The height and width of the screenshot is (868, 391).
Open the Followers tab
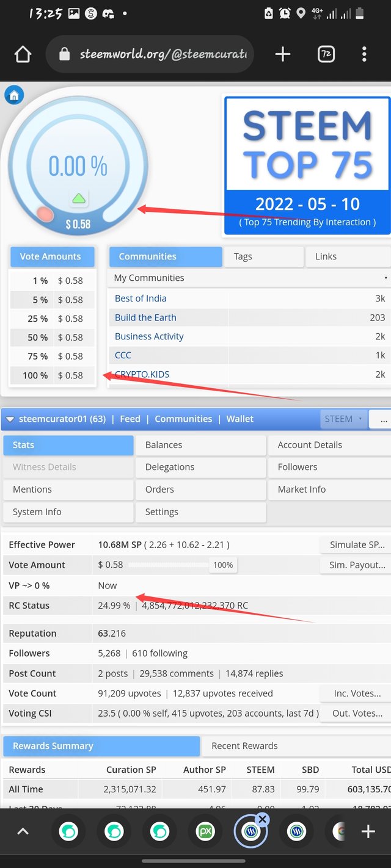[330, 467]
